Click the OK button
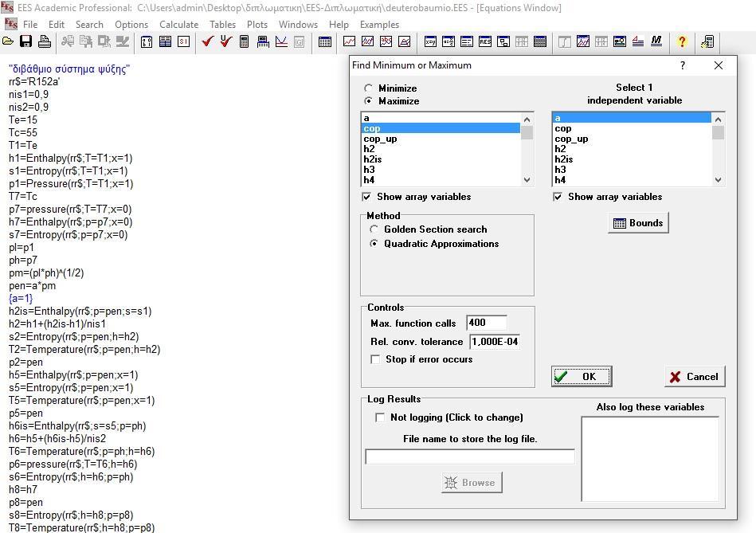This screenshot has height=533, width=756. pos(582,377)
